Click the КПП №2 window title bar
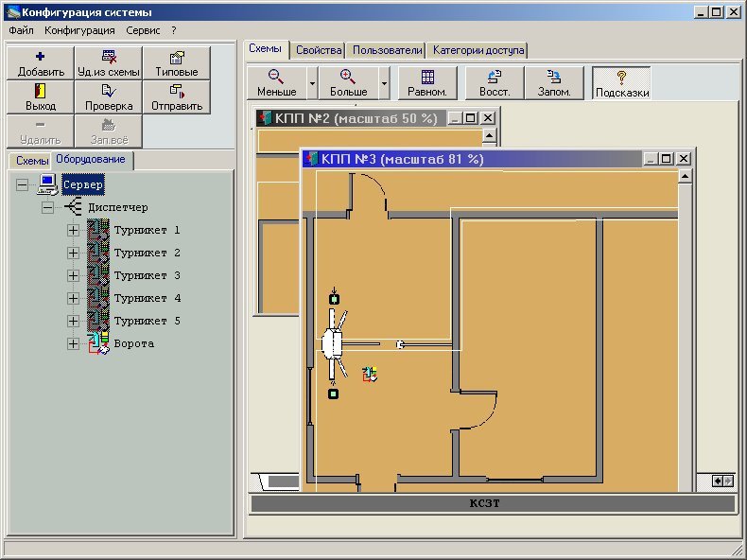Image resolution: width=747 pixels, height=560 pixels. coord(376,118)
